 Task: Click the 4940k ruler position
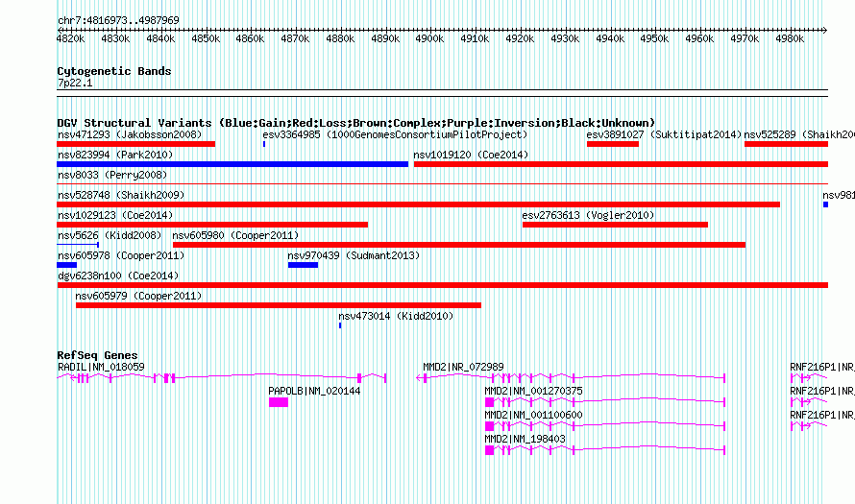(x=610, y=38)
